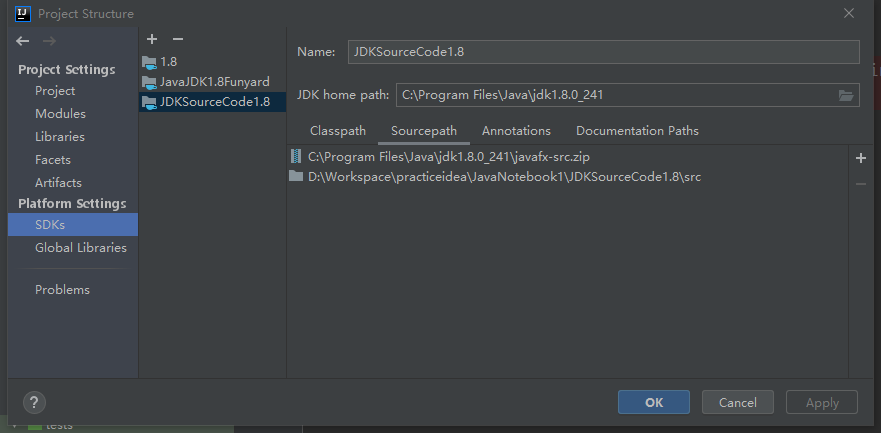Select the JDKSourceCode1.8 SDK entry
The width and height of the screenshot is (881, 433).
point(212,102)
